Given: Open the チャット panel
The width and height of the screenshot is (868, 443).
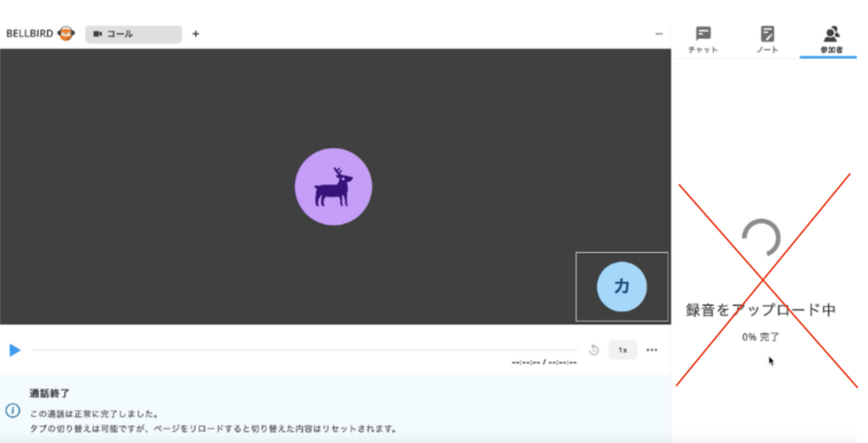Looking at the screenshot, I should tap(703, 39).
